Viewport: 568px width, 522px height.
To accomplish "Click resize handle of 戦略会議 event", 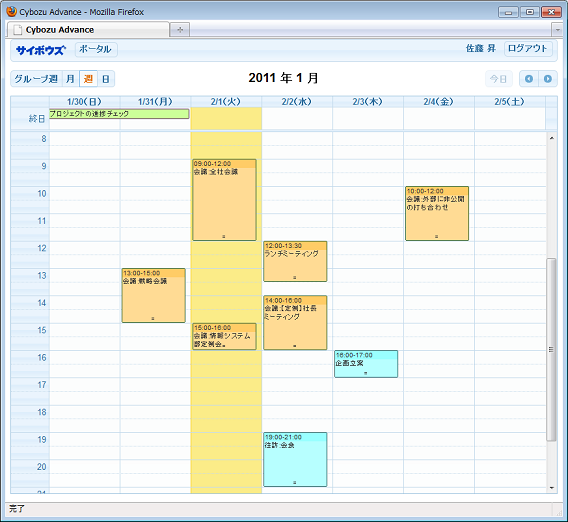I will (153, 319).
